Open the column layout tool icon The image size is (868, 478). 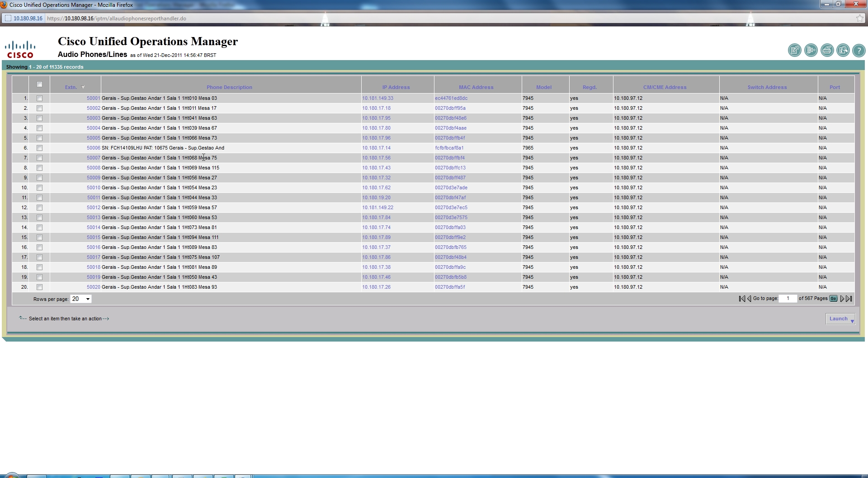(x=811, y=50)
